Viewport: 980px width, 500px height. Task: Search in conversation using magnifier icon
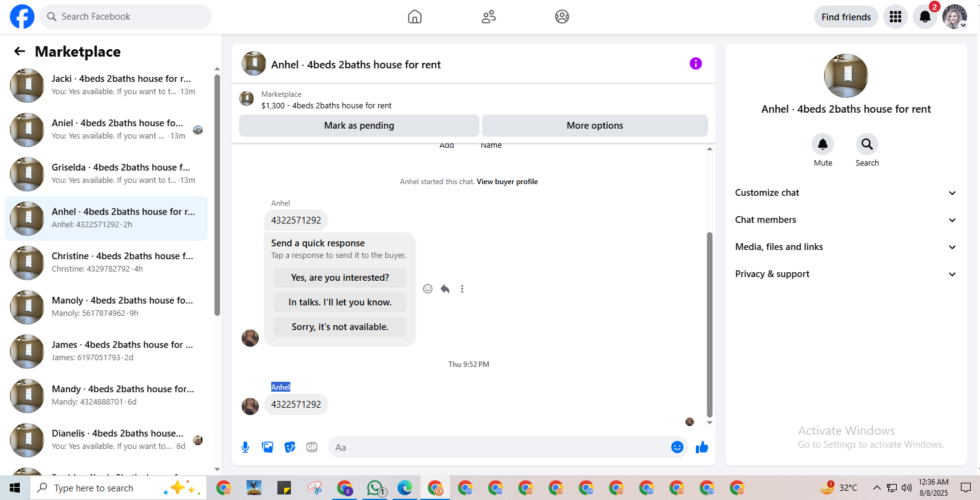[867, 144]
